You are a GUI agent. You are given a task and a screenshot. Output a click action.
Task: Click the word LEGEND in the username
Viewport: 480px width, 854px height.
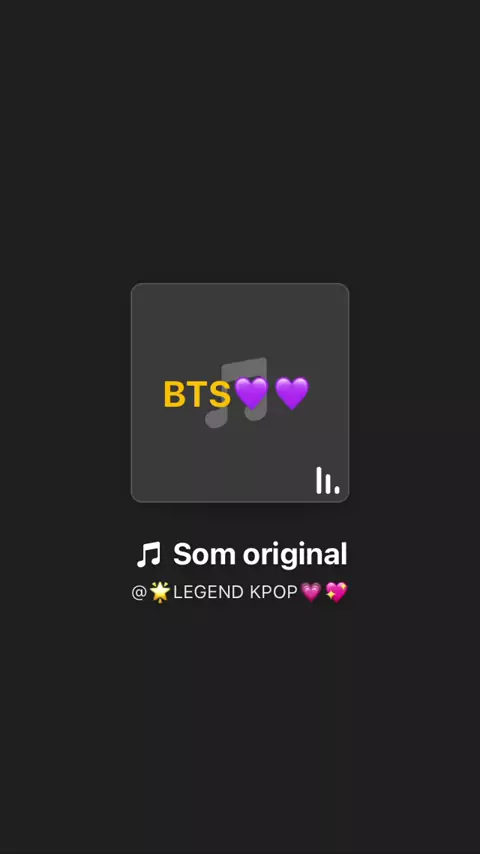(209, 592)
